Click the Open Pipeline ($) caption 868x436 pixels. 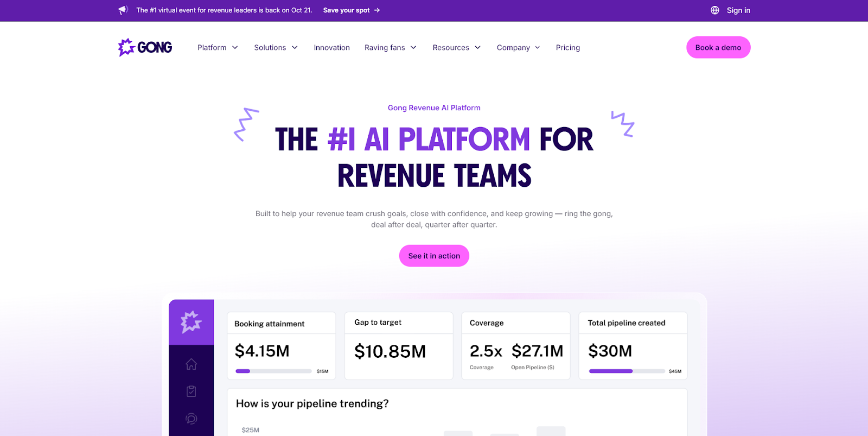[533, 368]
